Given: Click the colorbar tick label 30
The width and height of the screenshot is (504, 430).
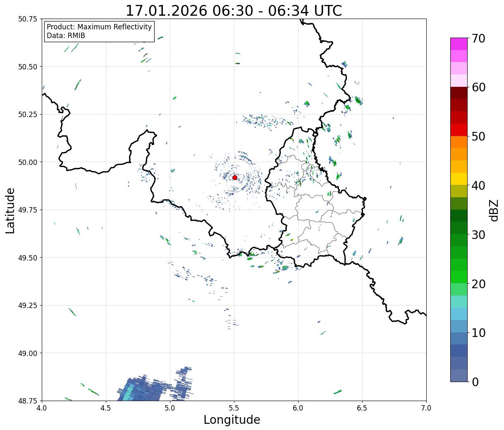Looking at the screenshot, I should click(x=478, y=234).
